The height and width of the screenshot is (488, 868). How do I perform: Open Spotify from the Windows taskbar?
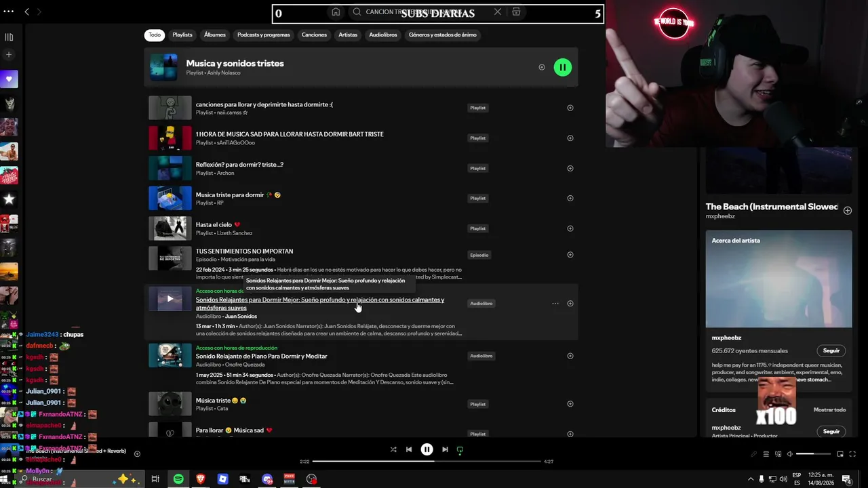[178, 479]
